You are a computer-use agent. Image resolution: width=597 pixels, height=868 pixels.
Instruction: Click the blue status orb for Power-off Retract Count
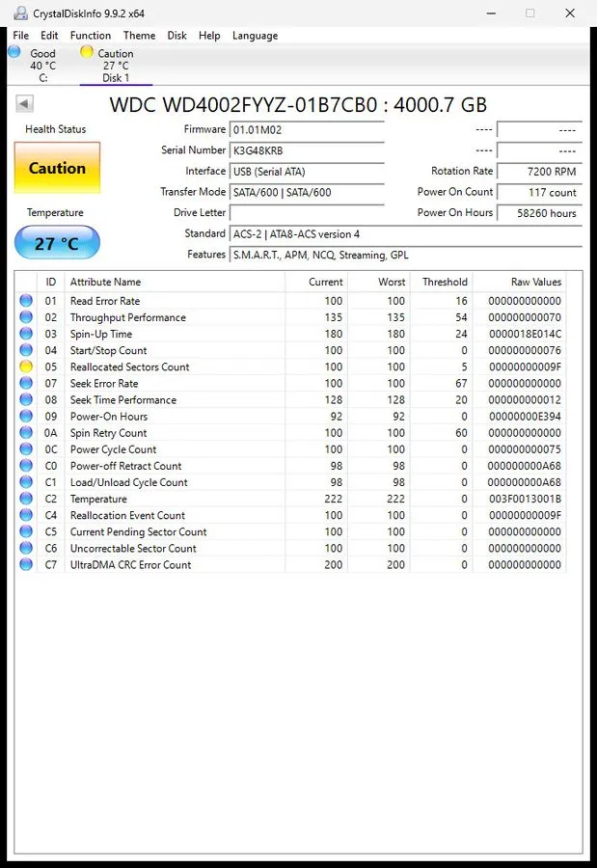pos(26,466)
